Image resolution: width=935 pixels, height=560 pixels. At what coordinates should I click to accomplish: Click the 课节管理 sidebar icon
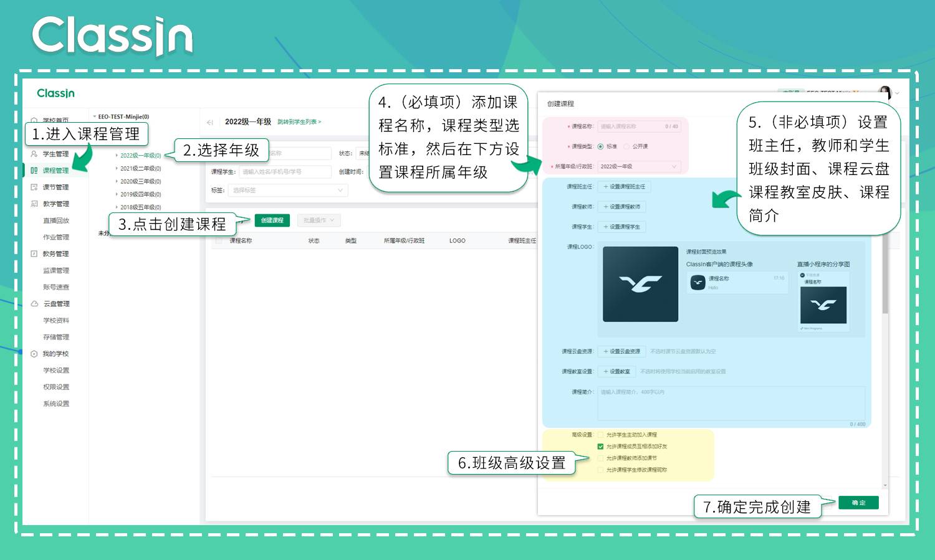pos(34,187)
